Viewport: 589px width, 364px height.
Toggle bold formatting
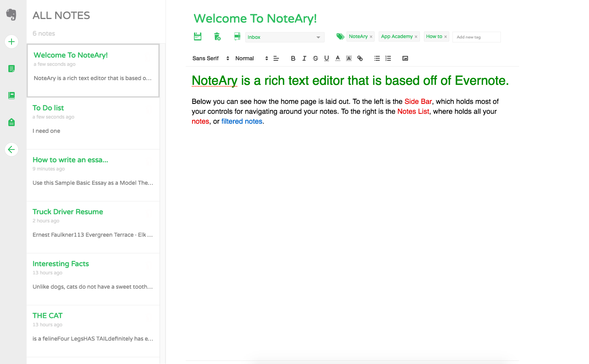click(293, 58)
